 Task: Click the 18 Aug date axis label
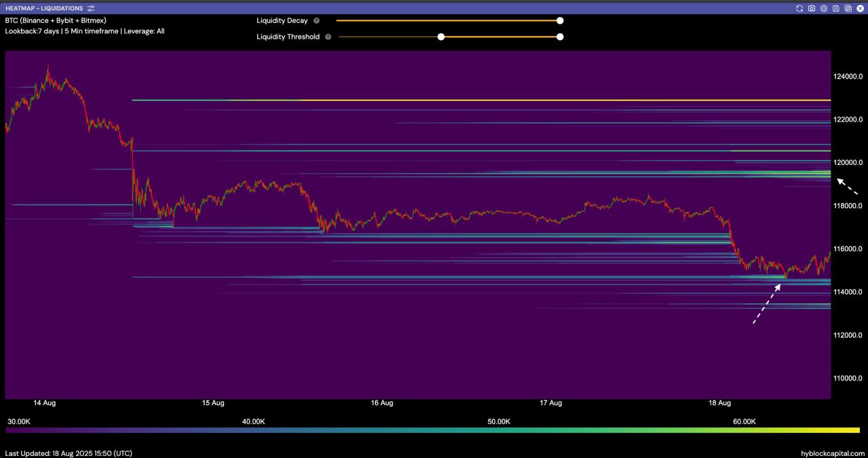(719, 403)
